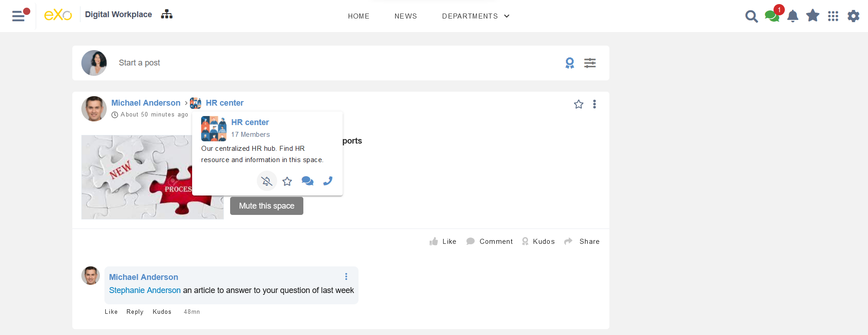Open the post's three-dot options menu
The image size is (868, 335).
(x=594, y=104)
